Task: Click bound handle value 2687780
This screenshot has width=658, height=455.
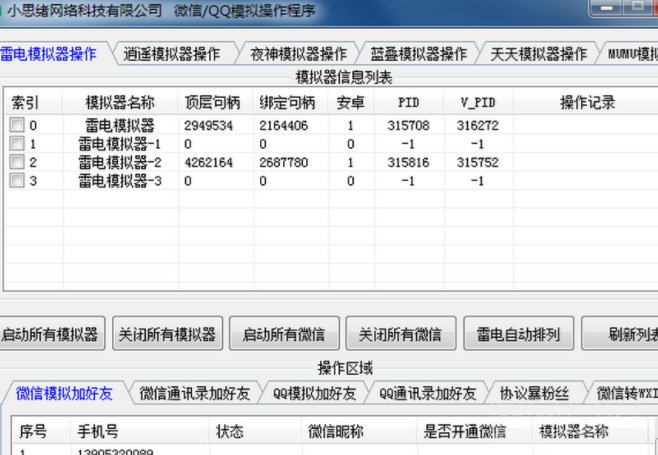Action: [x=284, y=162]
